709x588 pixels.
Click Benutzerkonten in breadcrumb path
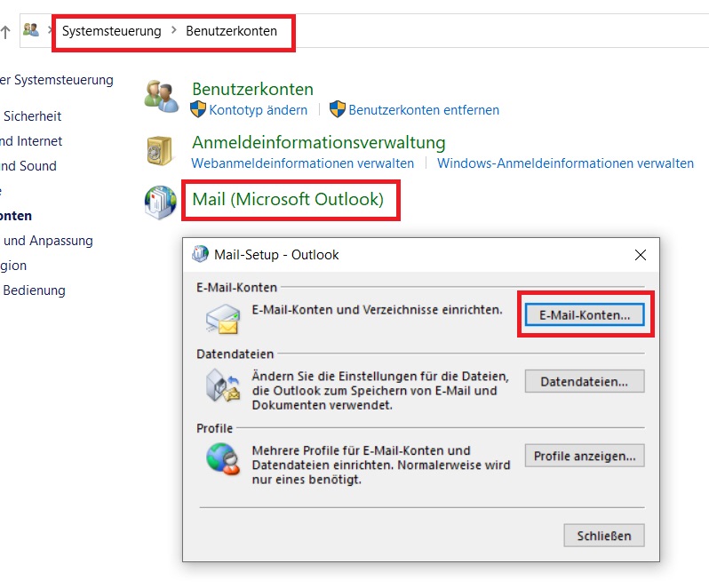pos(232,31)
